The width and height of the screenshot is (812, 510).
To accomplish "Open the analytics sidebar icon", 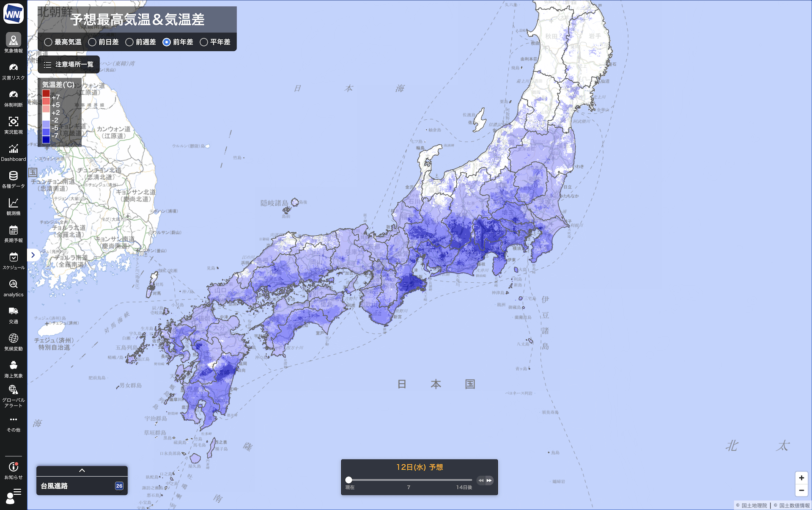I will (14, 284).
